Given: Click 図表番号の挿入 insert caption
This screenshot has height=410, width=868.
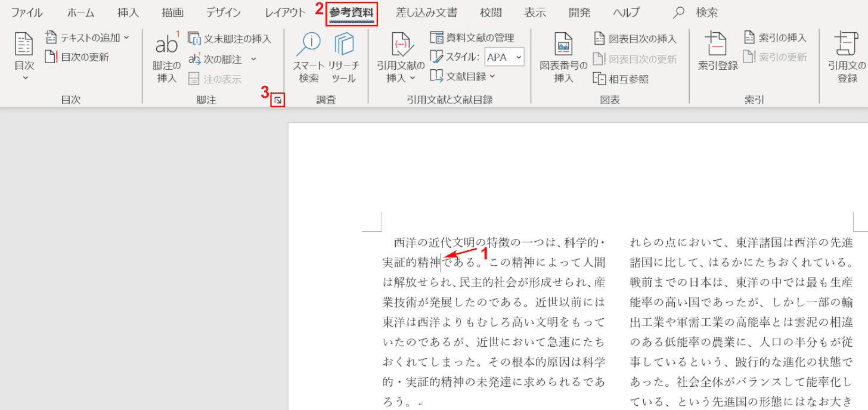Looking at the screenshot, I should [x=563, y=58].
